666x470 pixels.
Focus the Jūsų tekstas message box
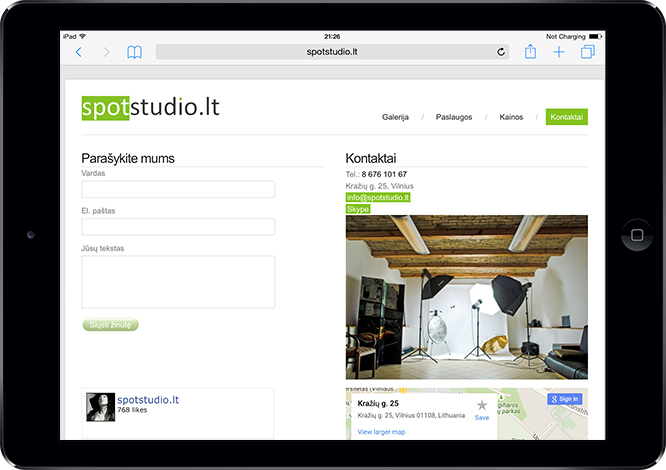point(178,282)
